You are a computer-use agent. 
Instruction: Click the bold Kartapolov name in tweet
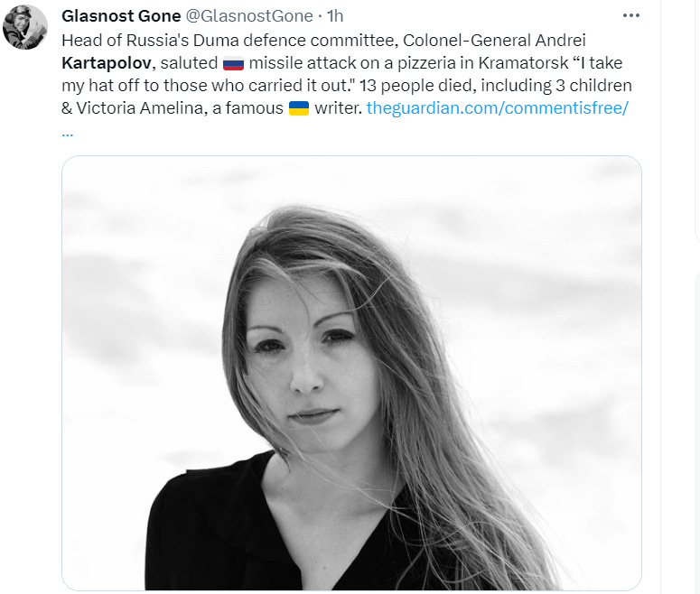point(107,63)
